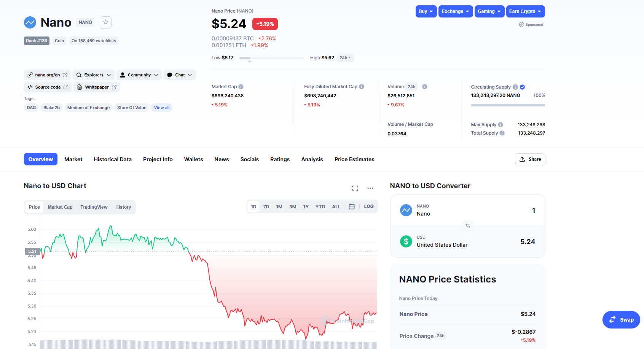Image resolution: width=644 pixels, height=349 pixels.
Task: Click Price Change 24h period badge
Action: click(440, 336)
